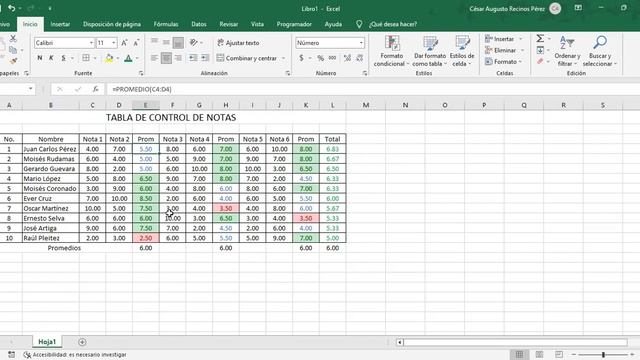Image resolution: width=640 pixels, height=360 pixels.
Task: Toggle top vertical alignment
Action: tap(154, 42)
